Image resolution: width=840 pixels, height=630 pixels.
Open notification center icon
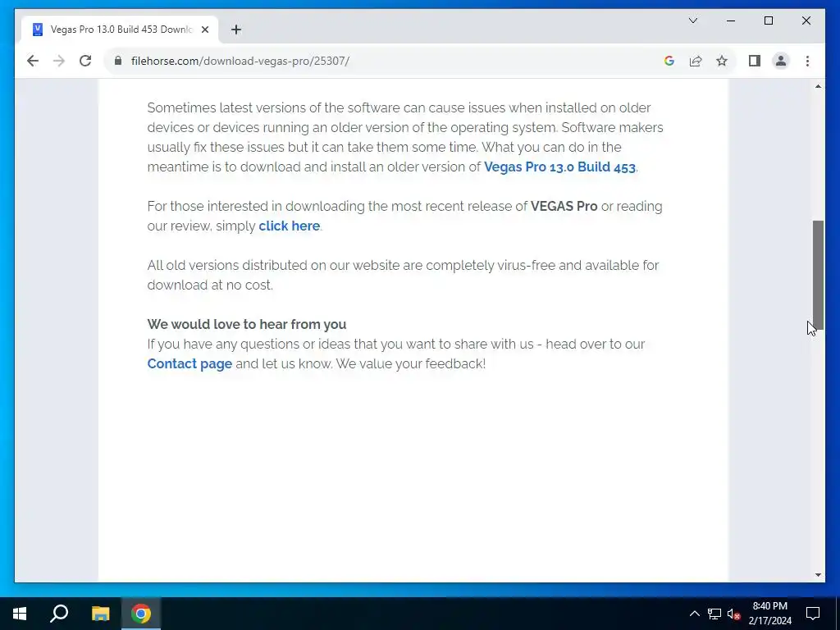(x=813, y=614)
